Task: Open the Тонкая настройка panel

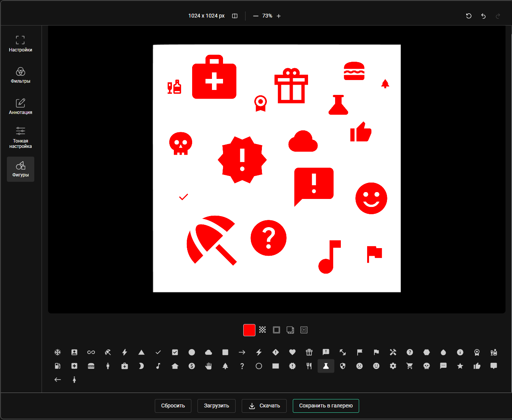Action: tap(21, 138)
